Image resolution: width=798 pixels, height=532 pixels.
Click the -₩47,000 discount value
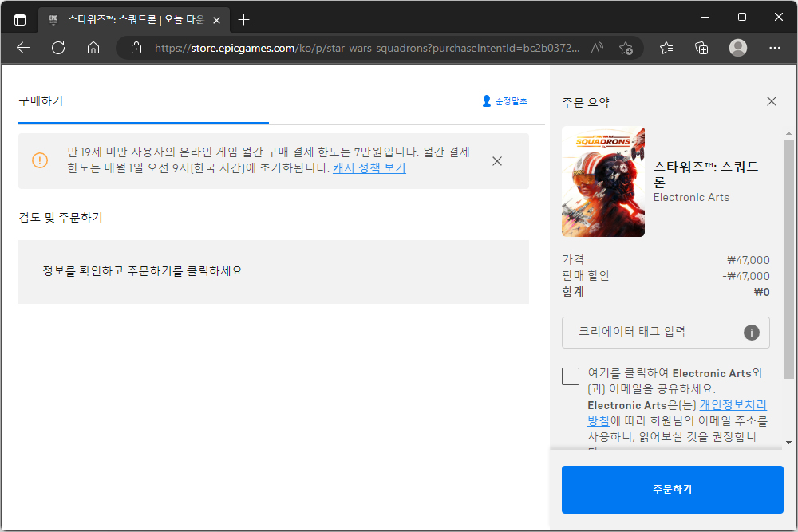pyautogui.click(x=746, y=276)
